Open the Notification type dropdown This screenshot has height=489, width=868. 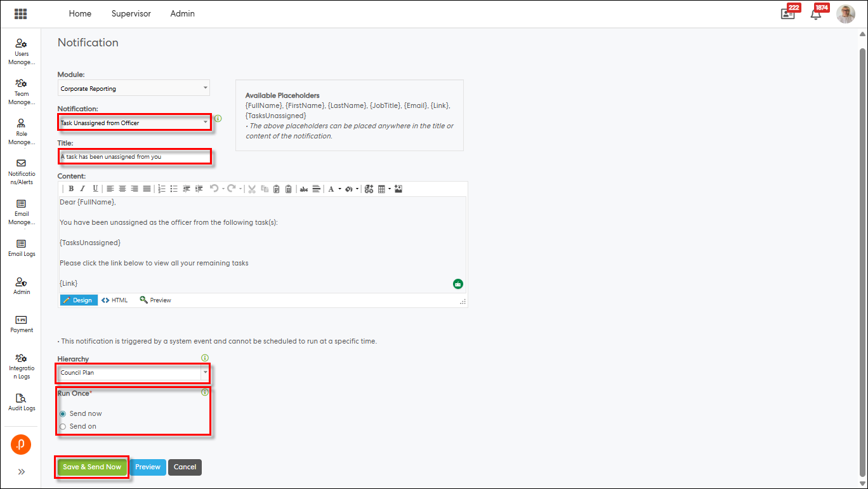(x=134, y=123)
